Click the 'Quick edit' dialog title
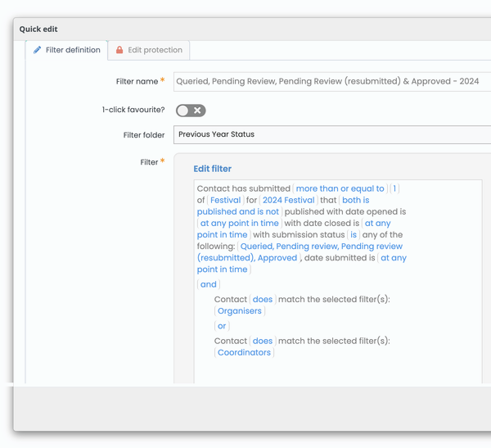 pyautogui.click(x=38, y=29)
